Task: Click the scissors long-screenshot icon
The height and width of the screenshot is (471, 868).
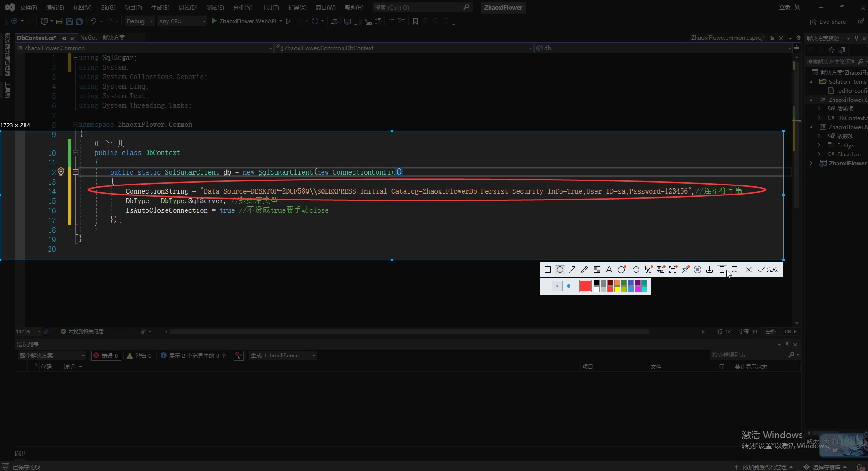Action: pyautogui.click(x=648, y=270)
